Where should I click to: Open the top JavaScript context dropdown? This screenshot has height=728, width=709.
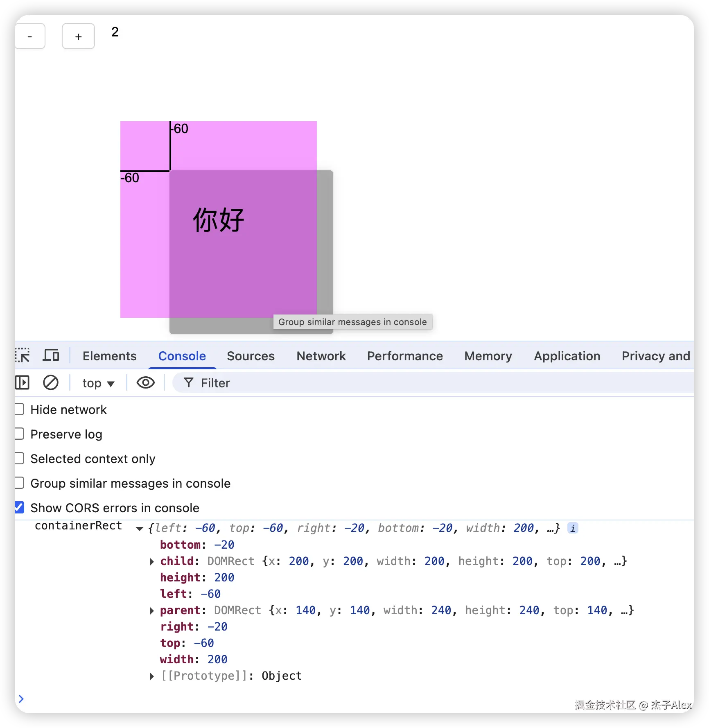point(98,383)
